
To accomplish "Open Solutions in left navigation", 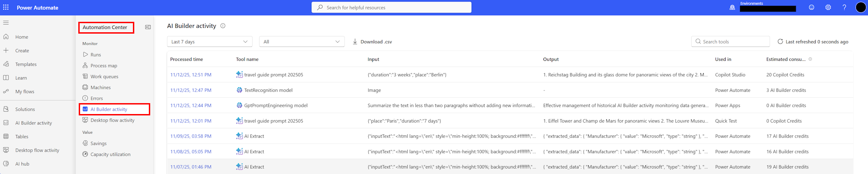I will [25, 109].
